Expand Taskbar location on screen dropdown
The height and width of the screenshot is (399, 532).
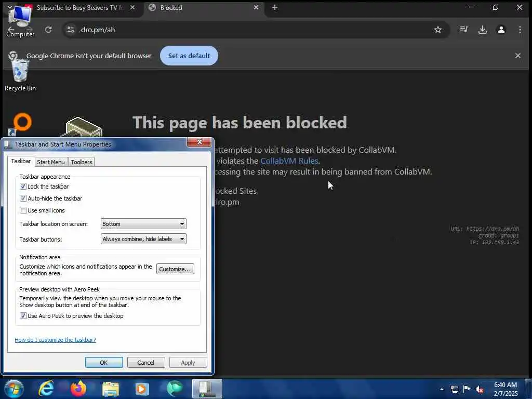click(x=143, y=224)
